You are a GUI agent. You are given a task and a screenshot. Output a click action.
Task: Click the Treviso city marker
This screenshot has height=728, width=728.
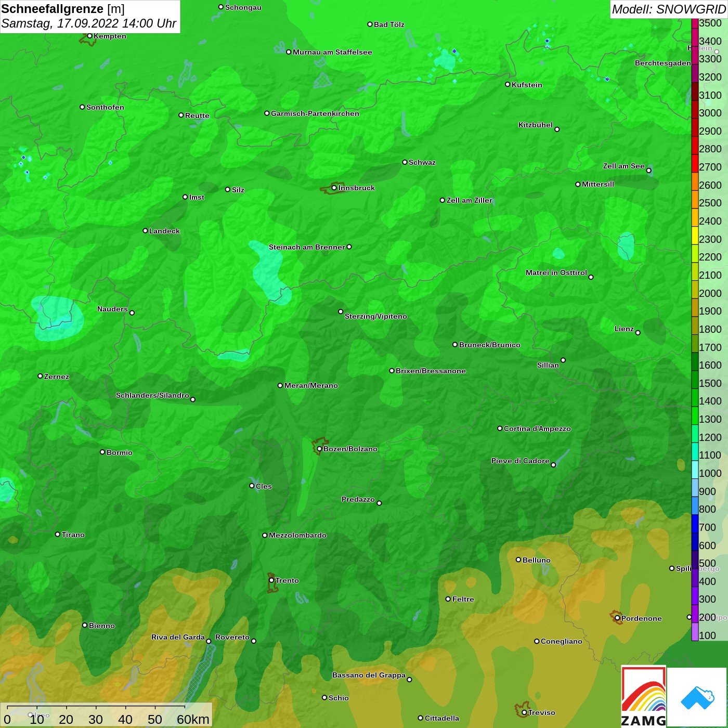click(x=524, y=712)
